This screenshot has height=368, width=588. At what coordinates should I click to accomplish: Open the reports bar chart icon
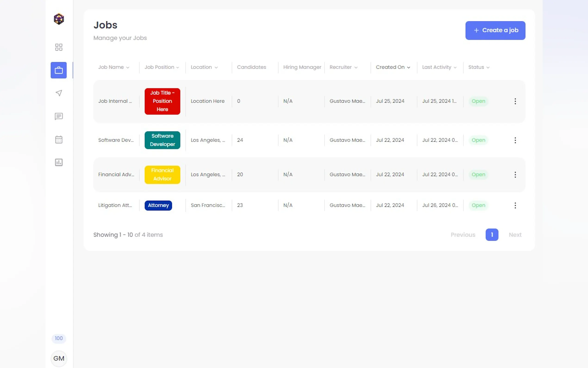[59, 162]
